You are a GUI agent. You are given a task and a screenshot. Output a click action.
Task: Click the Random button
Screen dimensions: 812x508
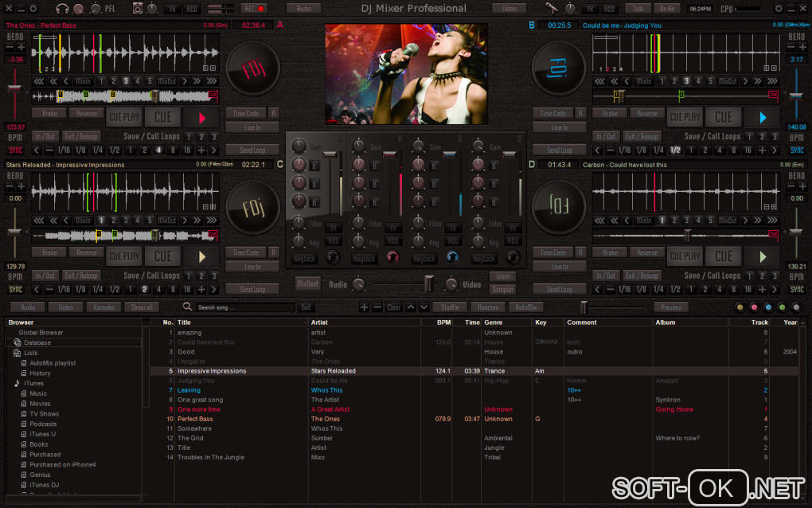[488, 307]
